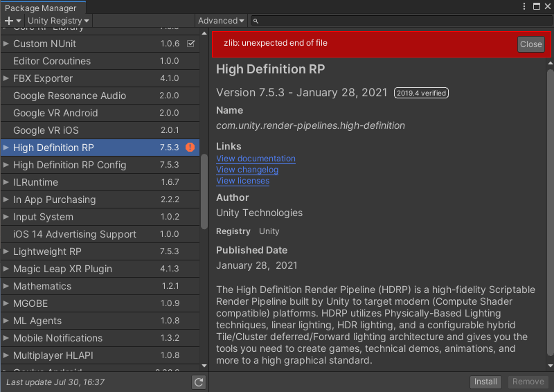Select the Google VR iOS package
The height and width of the screenshot is (392, 554).
(x=100, y=130)
